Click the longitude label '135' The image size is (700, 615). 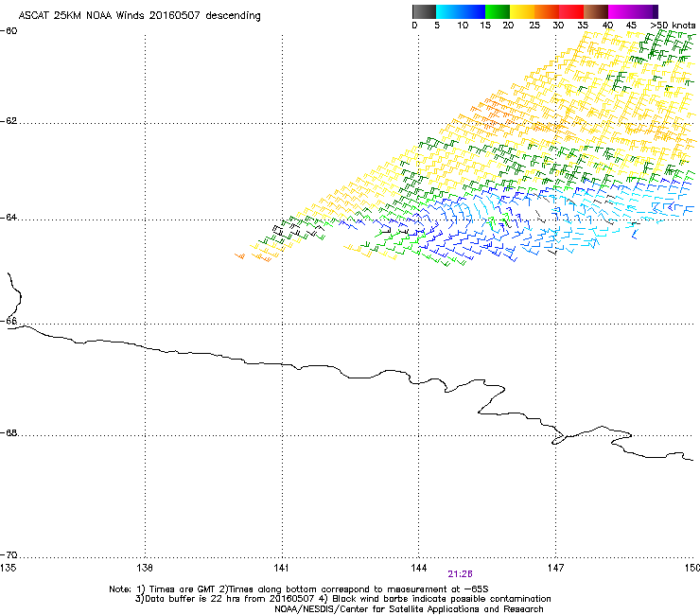(8, 568)
